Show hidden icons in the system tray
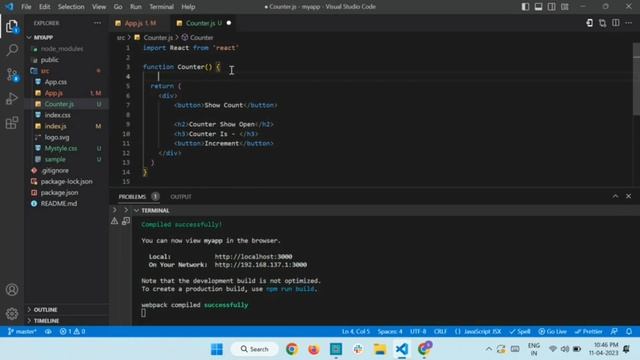This screenshot has width=640, height=360. point(488,349)
